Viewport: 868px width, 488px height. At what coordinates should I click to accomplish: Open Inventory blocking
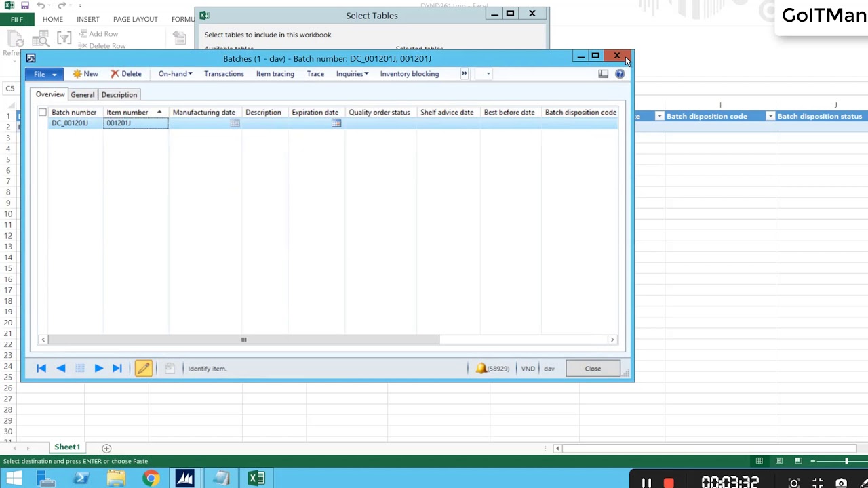410,74
